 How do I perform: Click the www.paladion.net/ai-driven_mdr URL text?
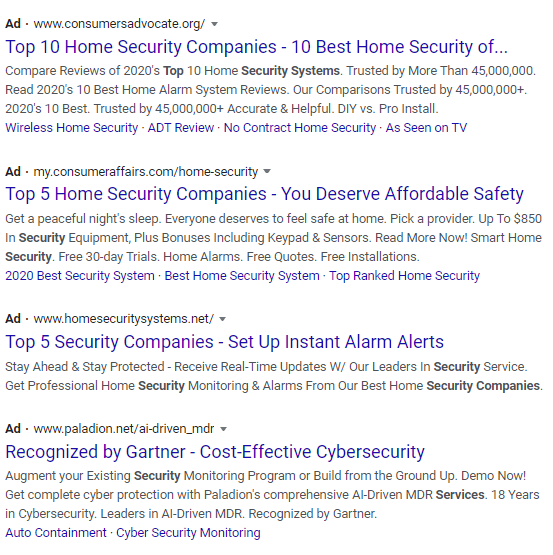[x=124, y=429]
